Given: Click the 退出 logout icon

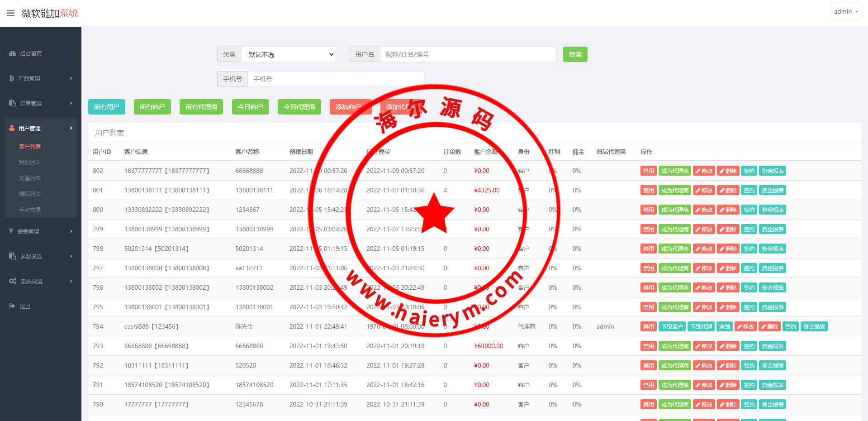Looking at the screenshot, I should [12, 306].
